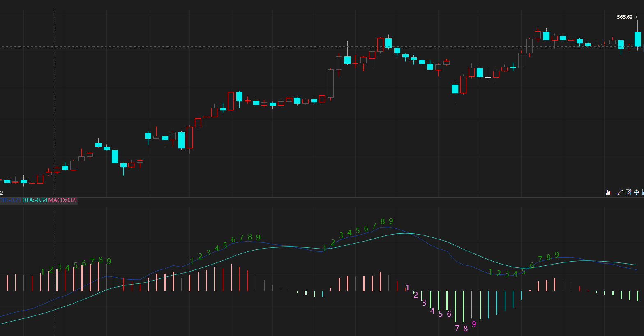This screenshot has height=336, width=644.
Task: Click the magenta 9 marker below histogram
Action: [x=474, y=324]
